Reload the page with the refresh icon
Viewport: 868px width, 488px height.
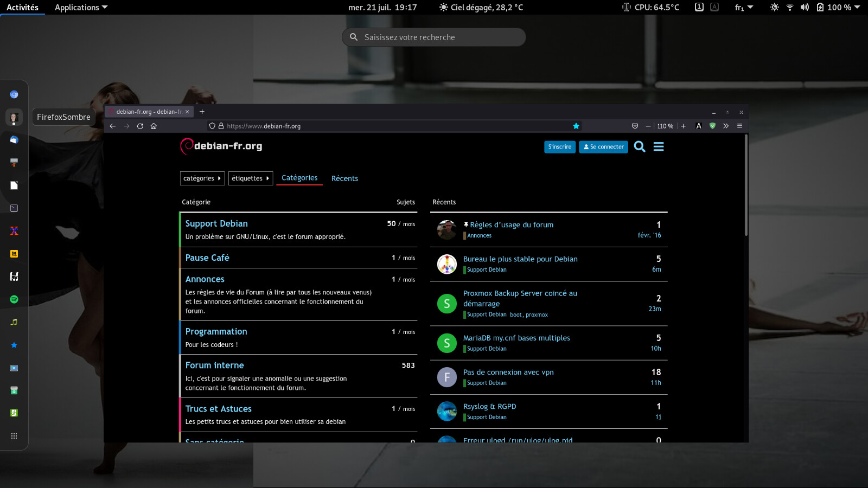click(140, 126)
